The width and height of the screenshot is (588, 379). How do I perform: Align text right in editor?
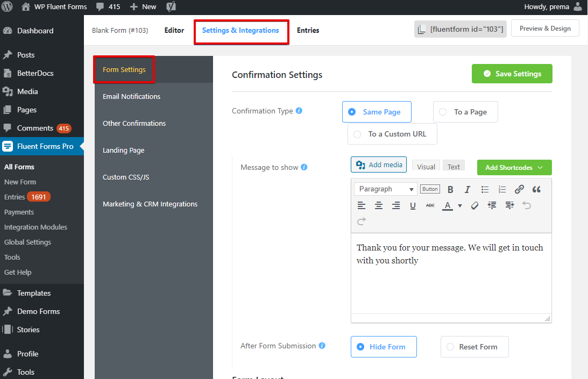[395, 205]
